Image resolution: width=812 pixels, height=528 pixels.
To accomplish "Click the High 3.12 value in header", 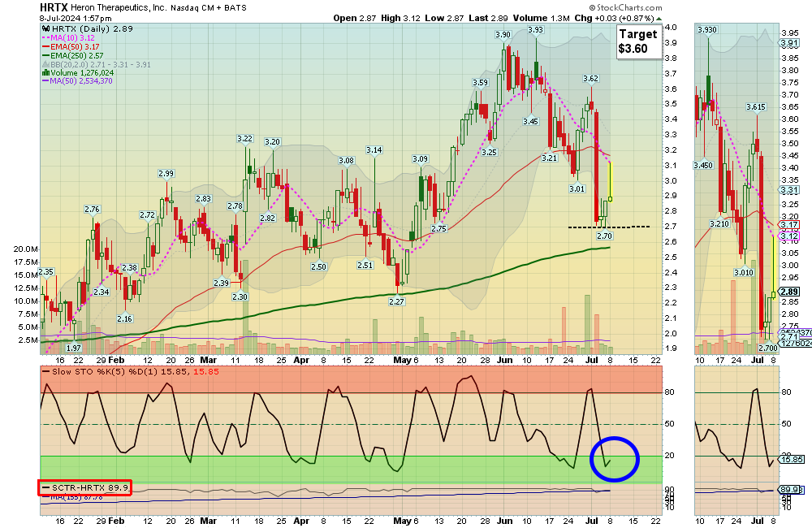I will point(400,18).
